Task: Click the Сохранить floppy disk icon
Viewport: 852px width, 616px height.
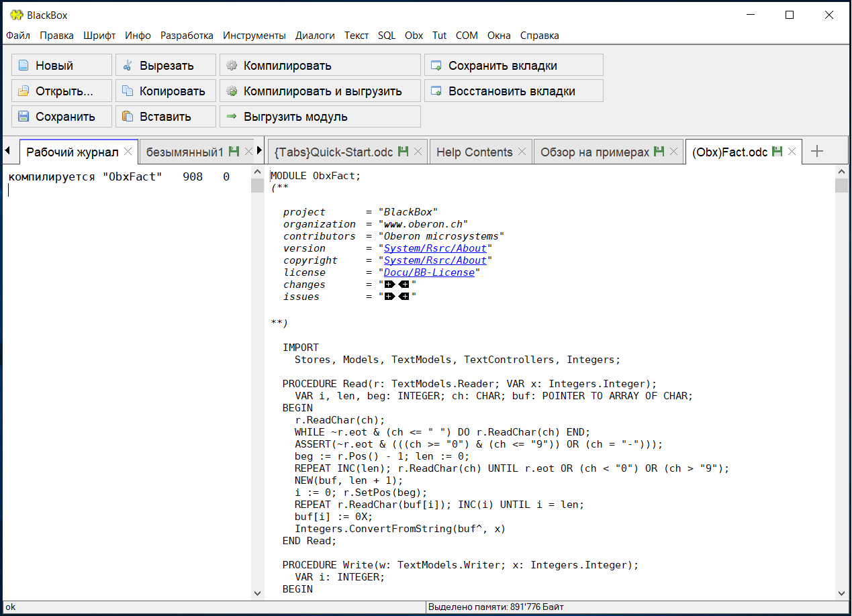Action: (23, 117)
